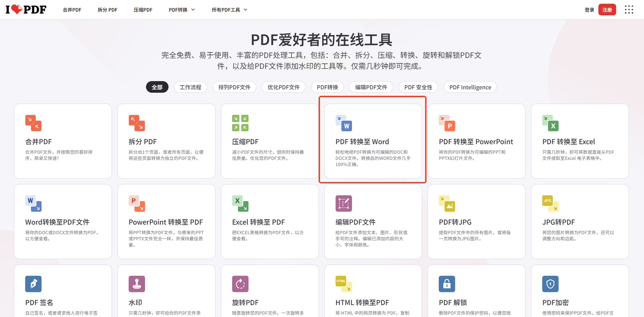Click the PDF 转换至 PowerPoint icon
Image resolution: width=644 pixels, height=317 pixels.
[447, 123]
